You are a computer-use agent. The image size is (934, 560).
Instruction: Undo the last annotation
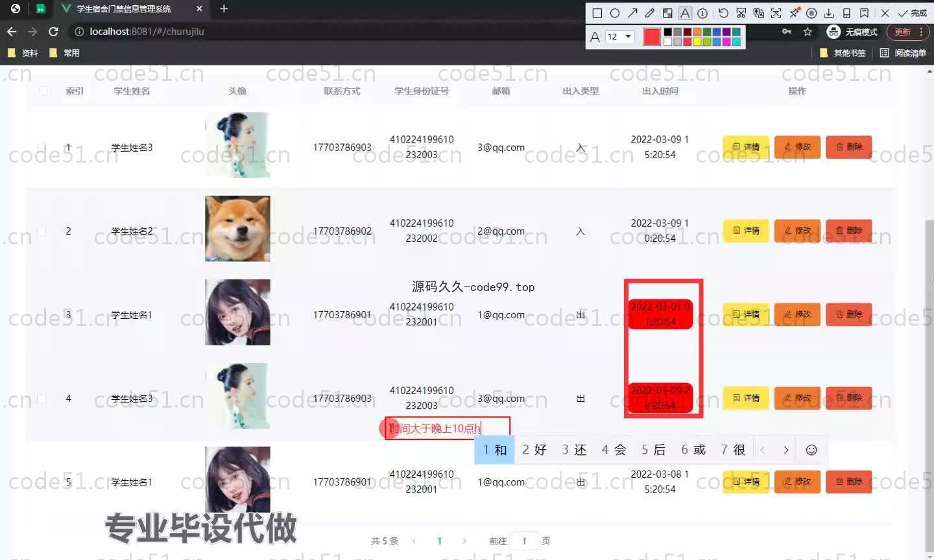click(723, 13)
